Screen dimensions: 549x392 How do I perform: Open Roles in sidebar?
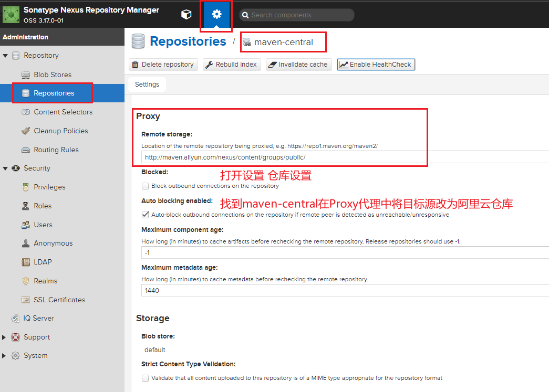pos(63,206)
